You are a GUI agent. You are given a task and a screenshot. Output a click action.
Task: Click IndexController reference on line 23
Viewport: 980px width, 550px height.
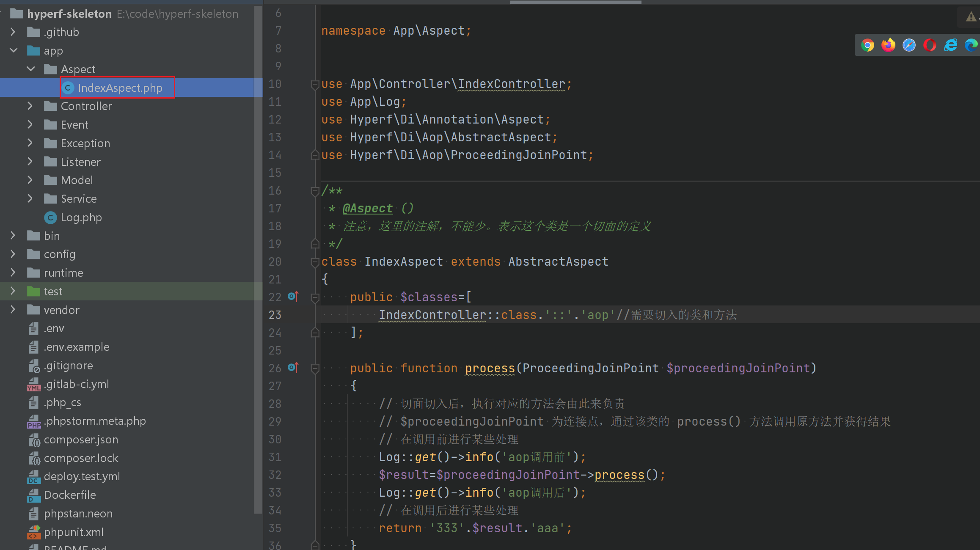(x=432, y=315)
